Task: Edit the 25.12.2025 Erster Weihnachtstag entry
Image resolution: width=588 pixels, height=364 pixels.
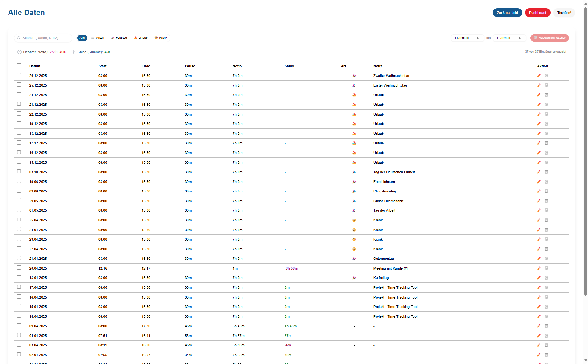Action: click(x=539, y=85)
